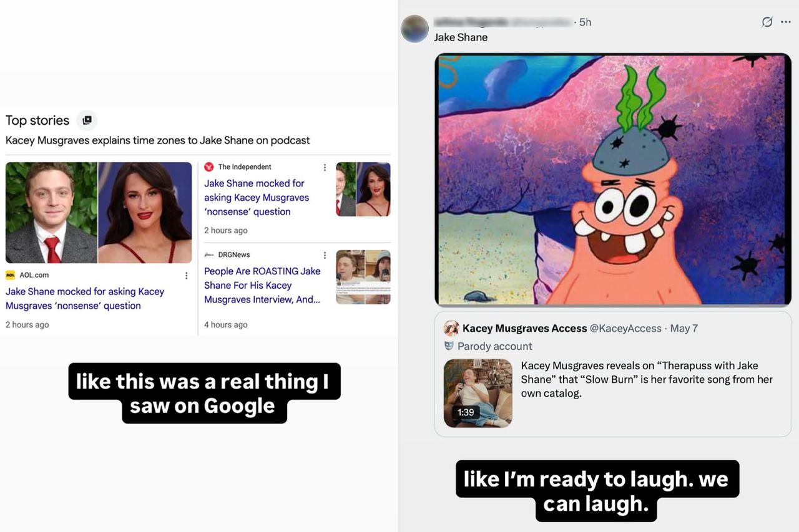The width and height of the screenshot is (799, 532).
Task: Open the post's more options ellipsis
Action: 786,22
